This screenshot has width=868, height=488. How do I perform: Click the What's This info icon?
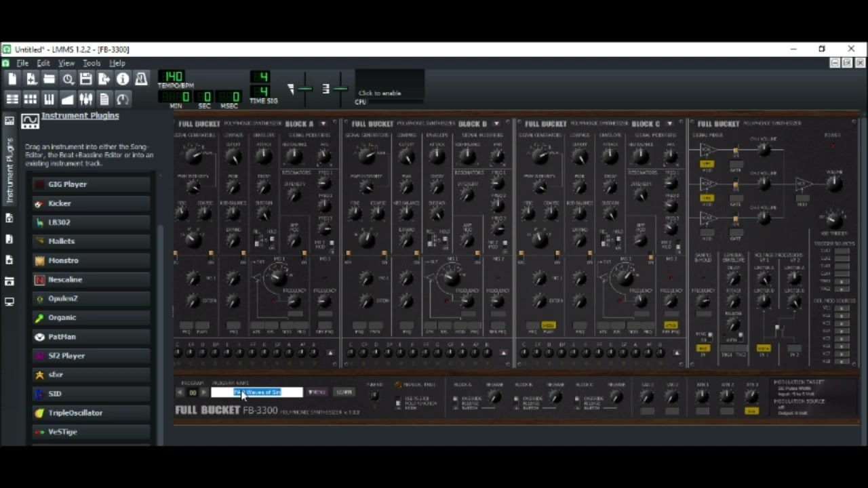123,79
